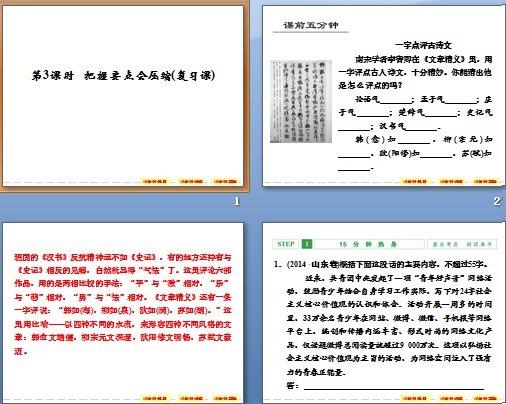Click middle yellow nav button on slide 2
Screen dimensions: 506x404
coord(451,182)
